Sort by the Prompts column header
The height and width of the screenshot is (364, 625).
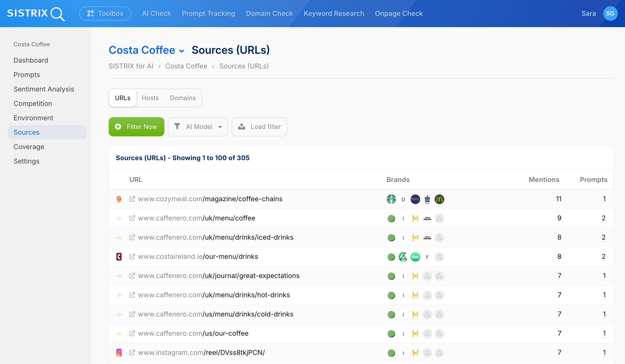click(593, 179)
